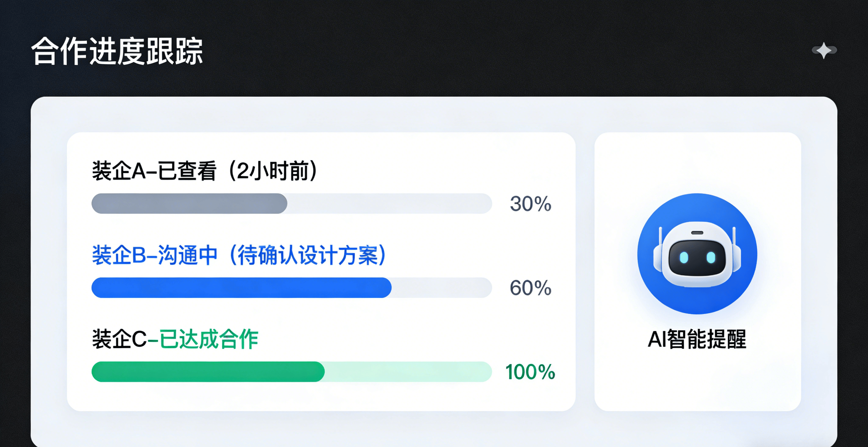Click the unfilled part of 装企B's bar
868x447 pixels.
click(441, 288)
